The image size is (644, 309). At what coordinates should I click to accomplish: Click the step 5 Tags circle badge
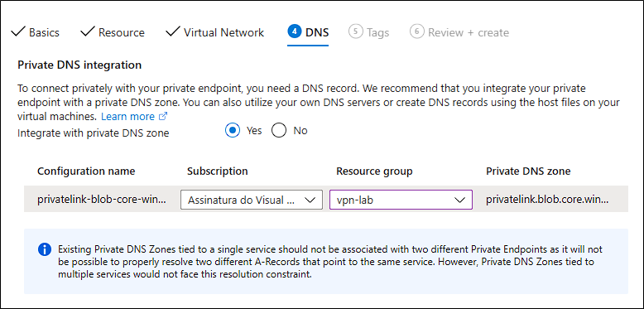[356, 31]
